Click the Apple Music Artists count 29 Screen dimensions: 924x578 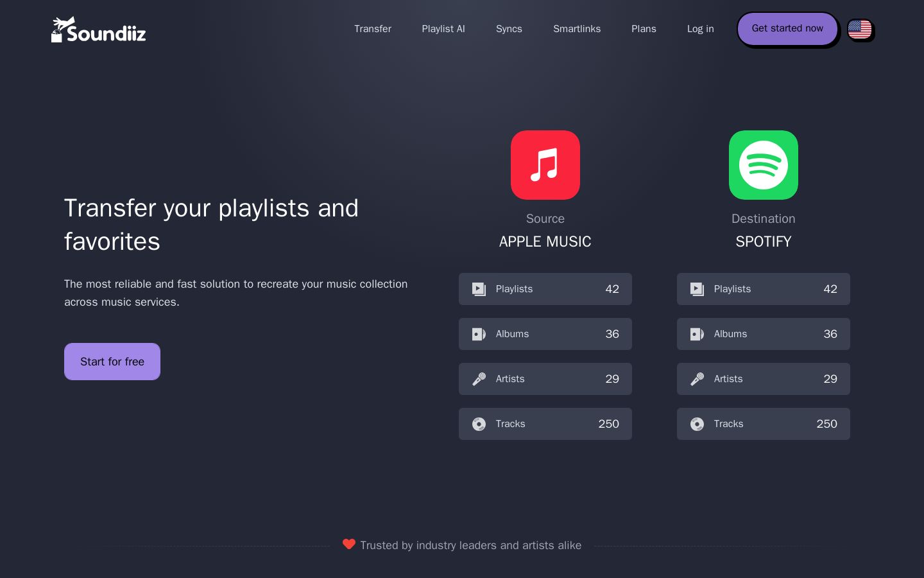[x=612, y=379]
